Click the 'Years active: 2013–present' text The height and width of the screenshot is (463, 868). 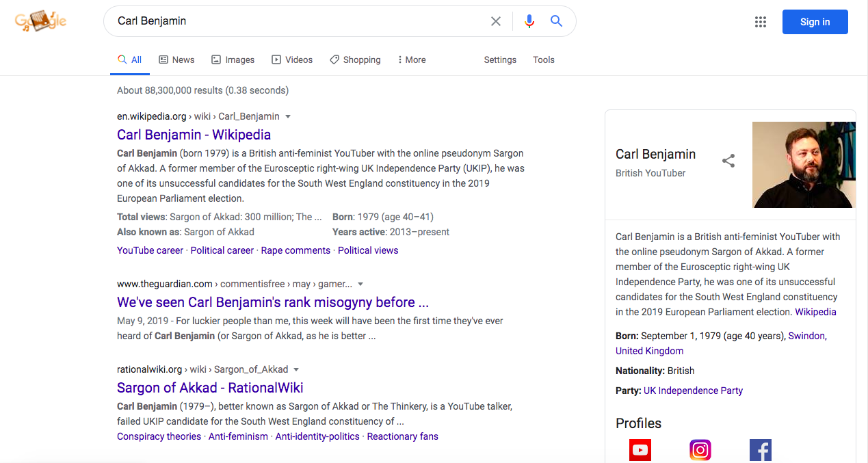(391, 232)
